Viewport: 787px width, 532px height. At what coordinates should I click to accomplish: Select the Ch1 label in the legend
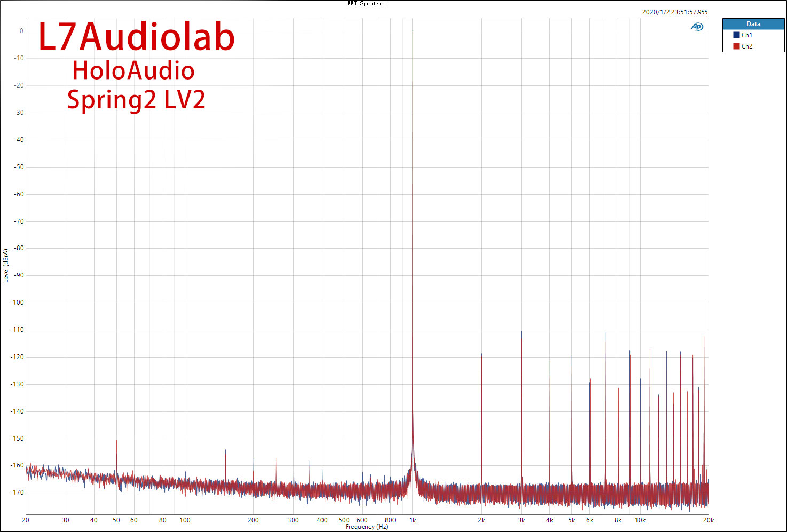pyautogui.click(x=746, y=35)
